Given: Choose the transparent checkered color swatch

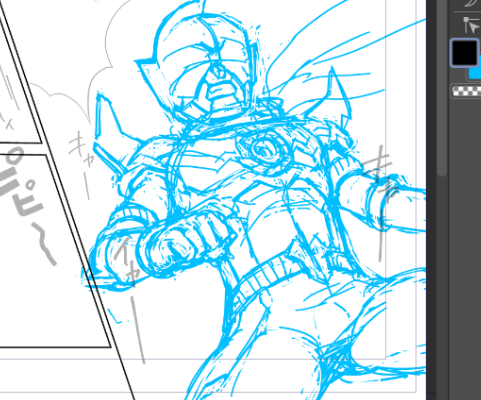Looking at the screenshot, I should 467,91.
